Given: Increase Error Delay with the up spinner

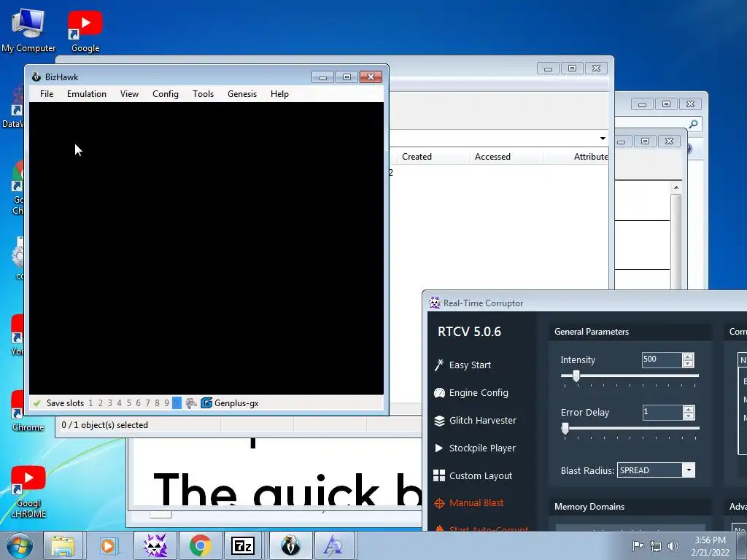Looking at the screenshot, I should [x=688, y=408].
